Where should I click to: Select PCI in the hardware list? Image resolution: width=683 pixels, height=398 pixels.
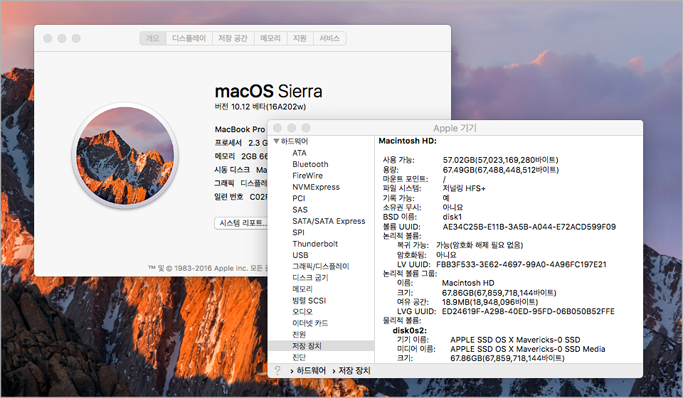299,198
